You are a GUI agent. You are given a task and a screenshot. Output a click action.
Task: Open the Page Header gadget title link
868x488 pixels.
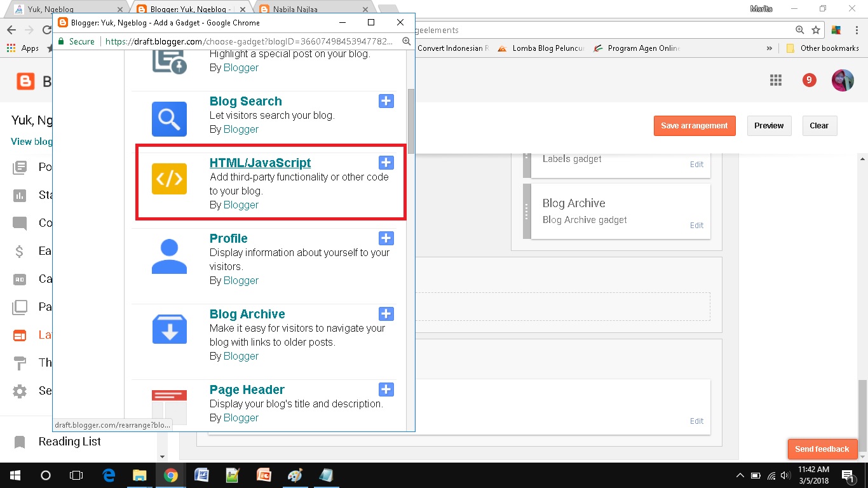click(247, 390)
